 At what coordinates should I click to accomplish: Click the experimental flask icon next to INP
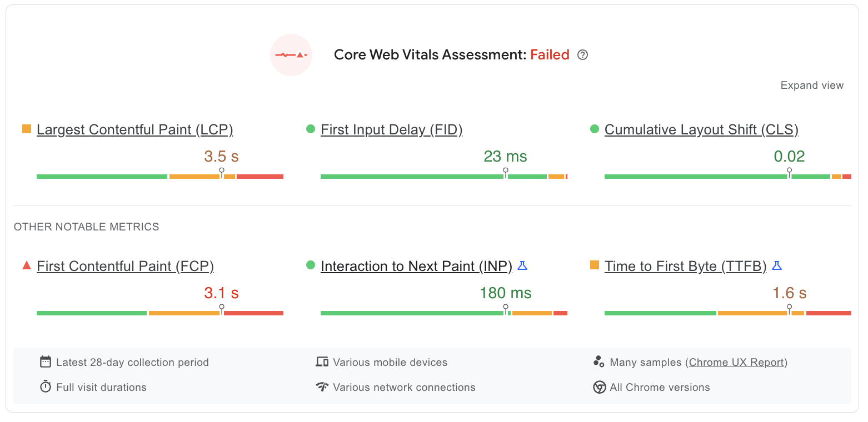tap(522, 265)
